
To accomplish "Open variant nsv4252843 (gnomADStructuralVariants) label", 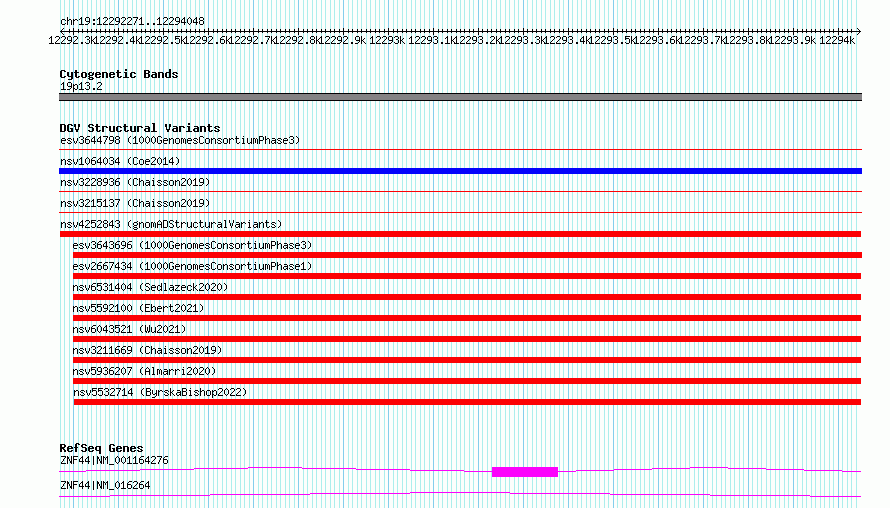I will tap(171, 224).
